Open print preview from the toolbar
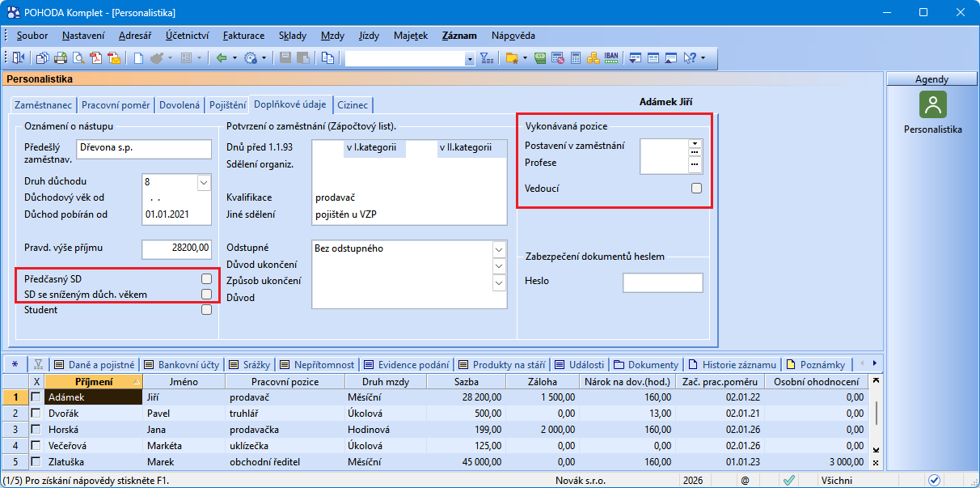The image size is (980, 488). (78, 57)
